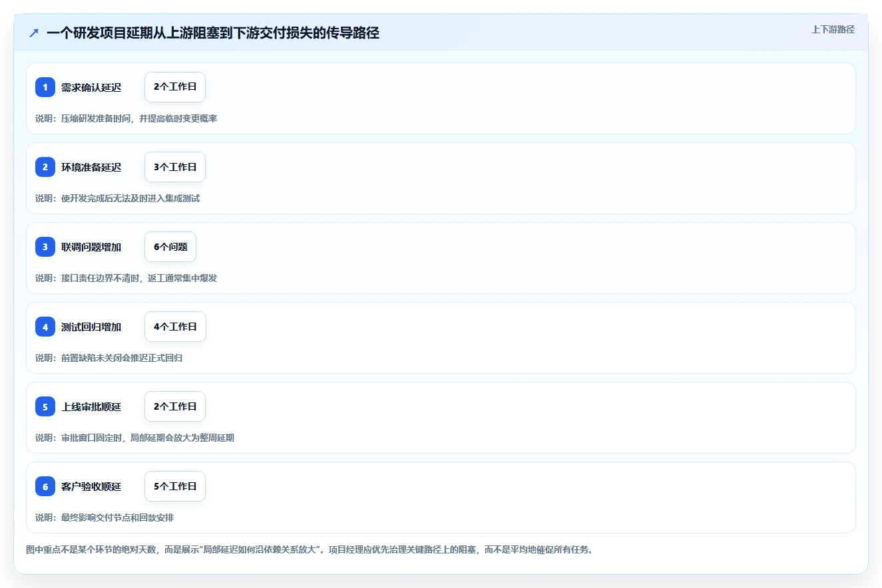Click the 上下游路径 label in the header
This screenshot has width=882, height=588.
(833, 29)
